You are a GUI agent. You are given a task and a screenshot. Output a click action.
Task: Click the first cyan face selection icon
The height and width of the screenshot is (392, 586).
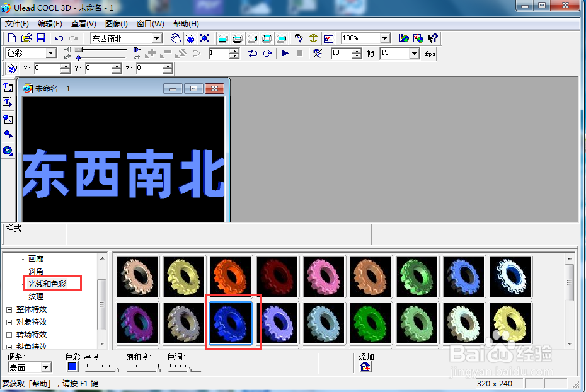pos(223,38)
